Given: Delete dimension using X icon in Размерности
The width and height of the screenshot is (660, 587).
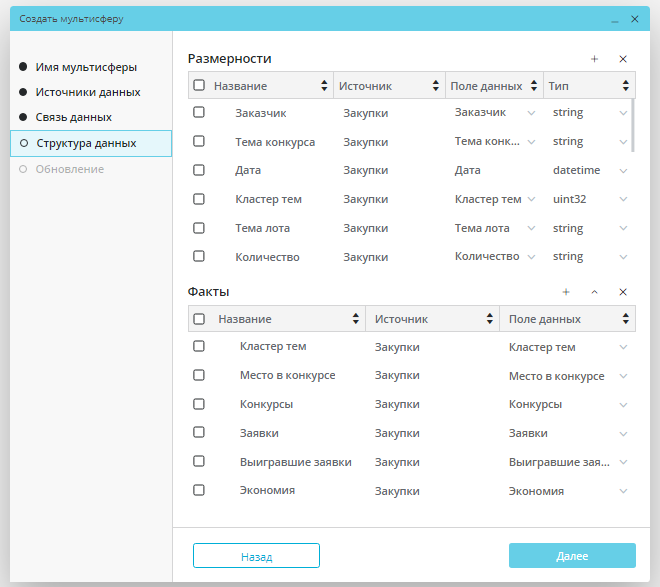Looking at the screenshot, I should (623, 59).
